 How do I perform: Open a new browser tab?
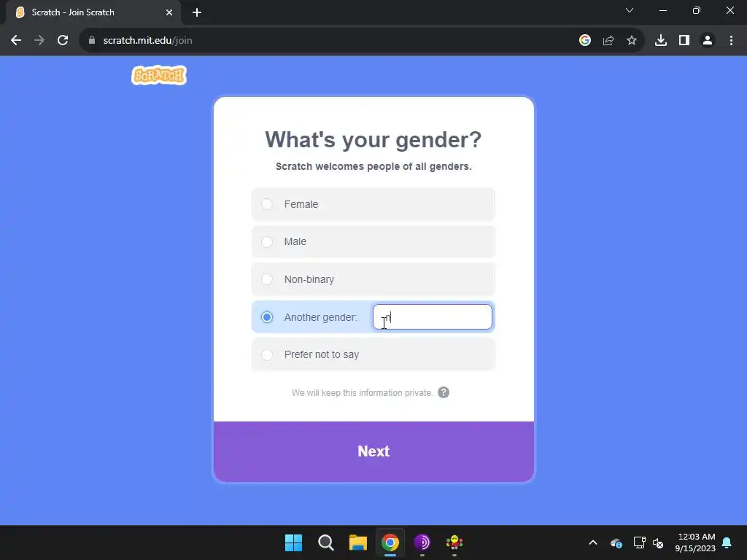197,12
